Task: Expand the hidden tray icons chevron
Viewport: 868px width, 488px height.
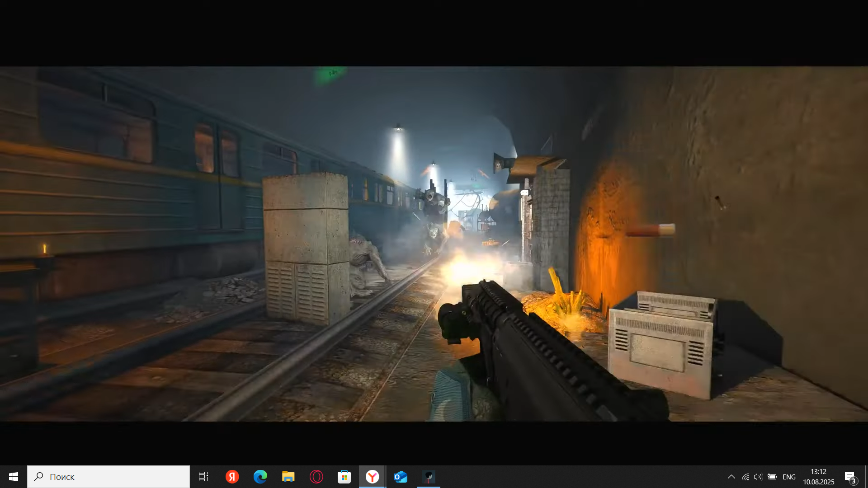Action: tap(731, 477)
